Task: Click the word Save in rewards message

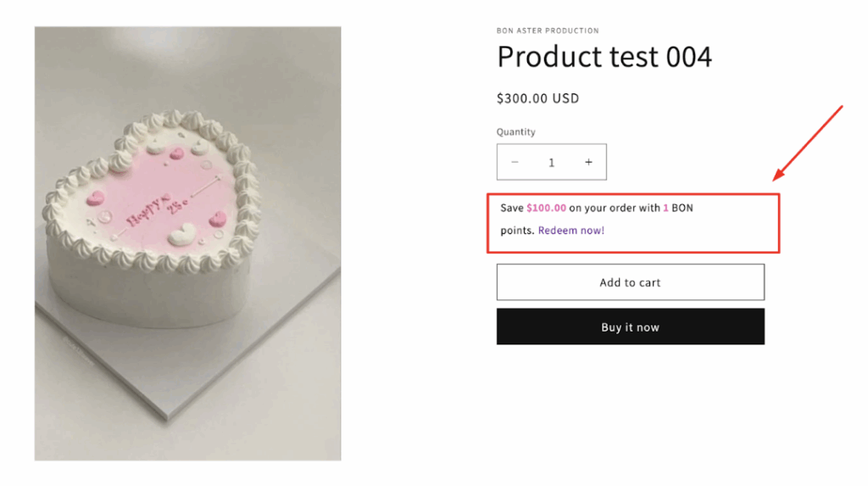Action: tap(512, 208)
